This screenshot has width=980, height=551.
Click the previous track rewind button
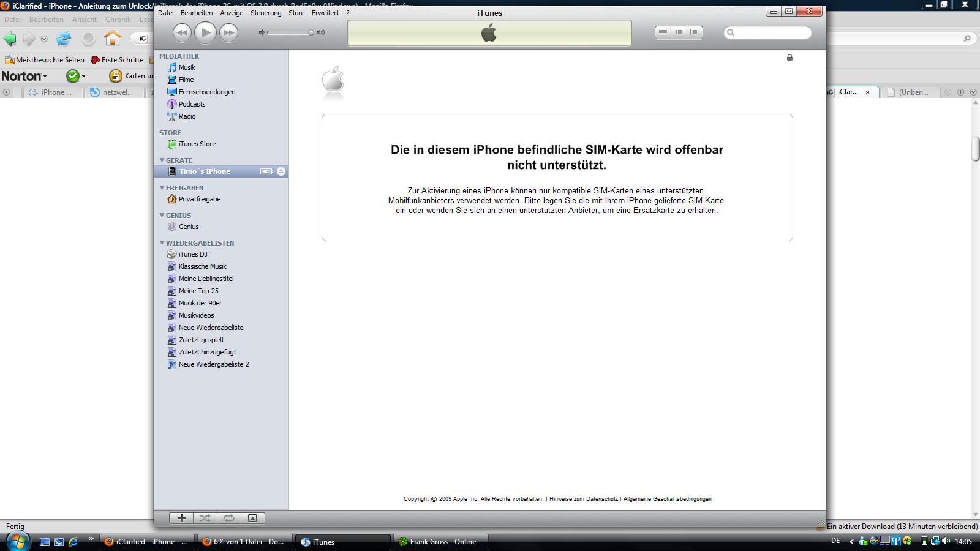pos(182,32)
